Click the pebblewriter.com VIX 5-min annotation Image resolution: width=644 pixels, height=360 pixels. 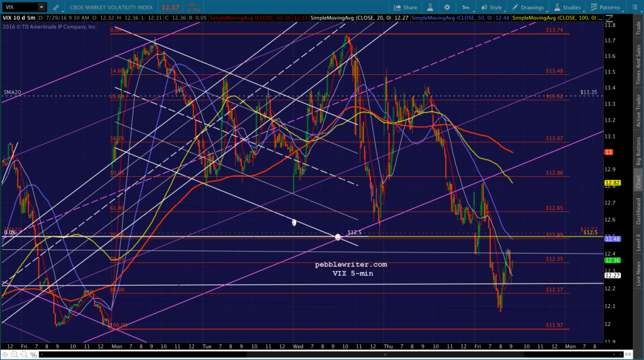pos(351,269)
